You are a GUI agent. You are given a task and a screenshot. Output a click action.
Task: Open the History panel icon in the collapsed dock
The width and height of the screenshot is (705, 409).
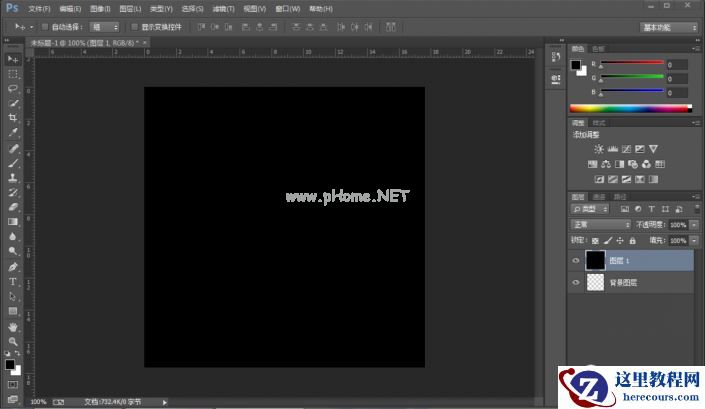pos(556,57)
